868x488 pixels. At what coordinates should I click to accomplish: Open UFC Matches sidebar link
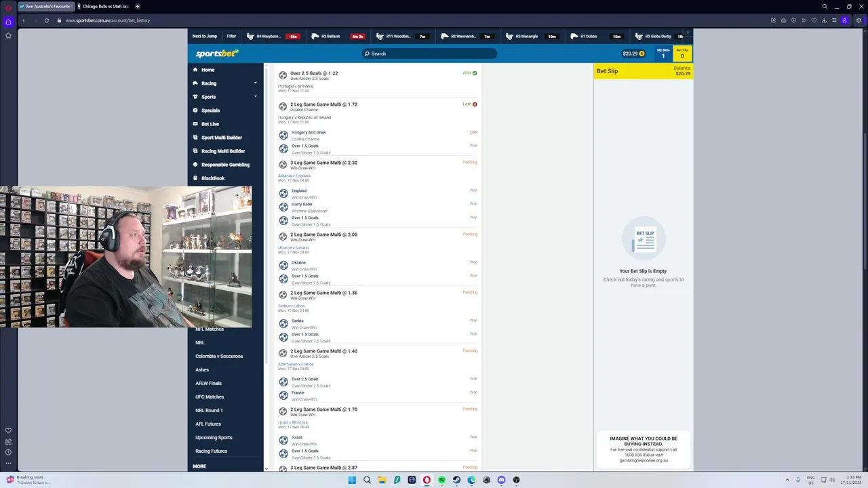(x=210, y=396)
